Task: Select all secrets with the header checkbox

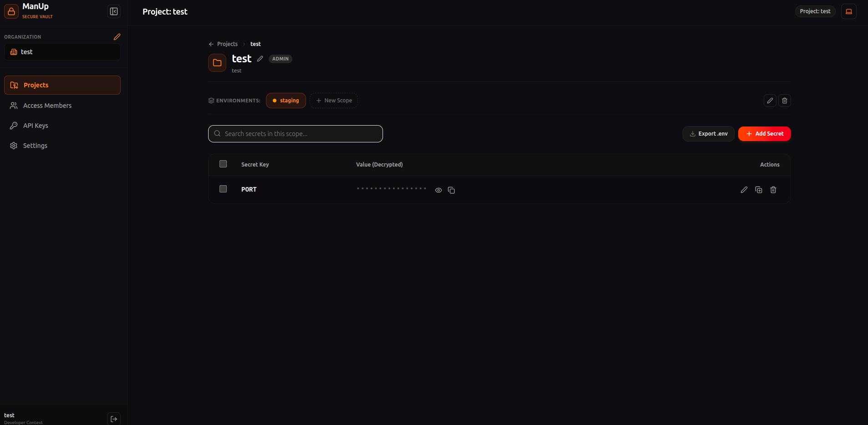Action: [223, 164]
